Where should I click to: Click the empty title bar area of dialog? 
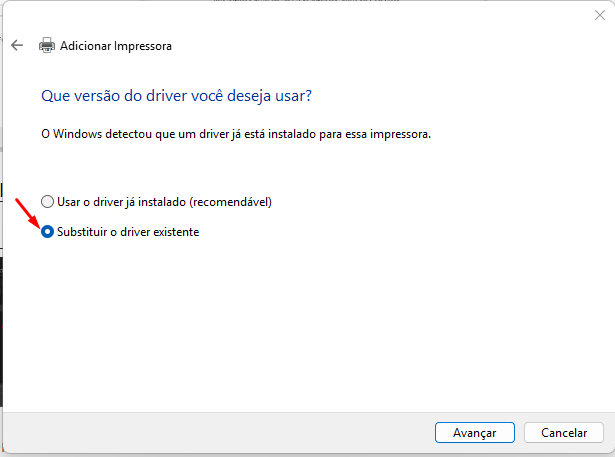point(300,17)
